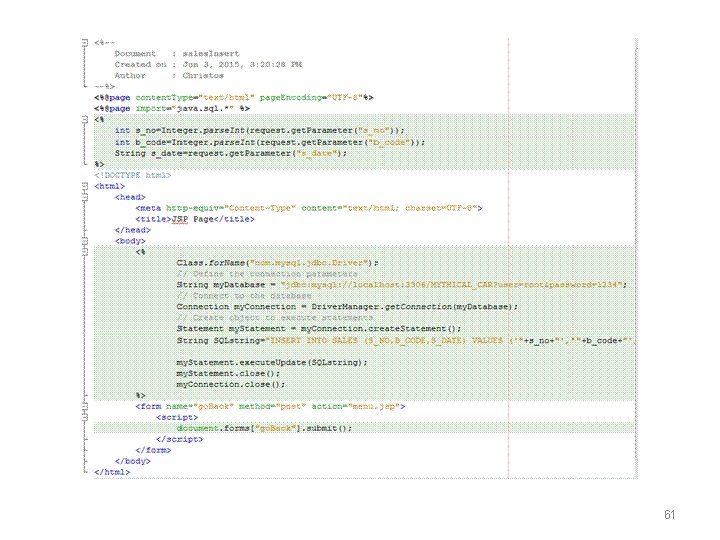Click the opening <script> tag
Image resolution: width=720 pixels, height=540 pixels.
177,417
